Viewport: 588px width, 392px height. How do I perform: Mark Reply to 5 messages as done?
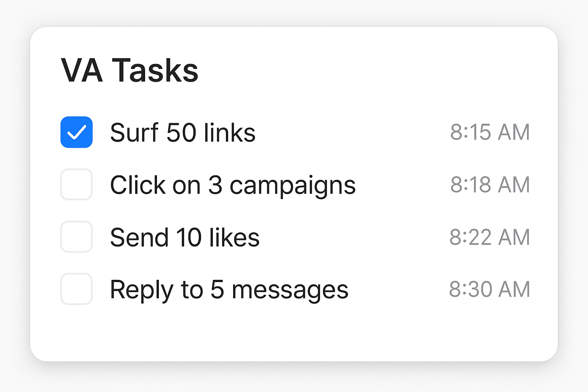point(77,289)
